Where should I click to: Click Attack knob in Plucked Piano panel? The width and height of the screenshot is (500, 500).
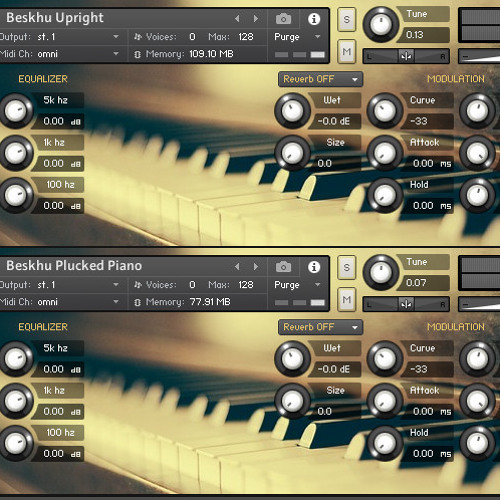[x=385, y=401]
